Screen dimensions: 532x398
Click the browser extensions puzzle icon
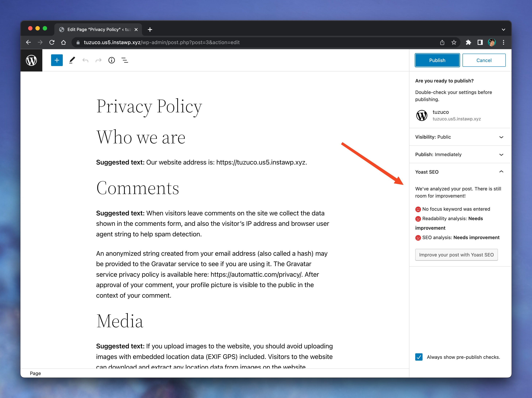468,42
